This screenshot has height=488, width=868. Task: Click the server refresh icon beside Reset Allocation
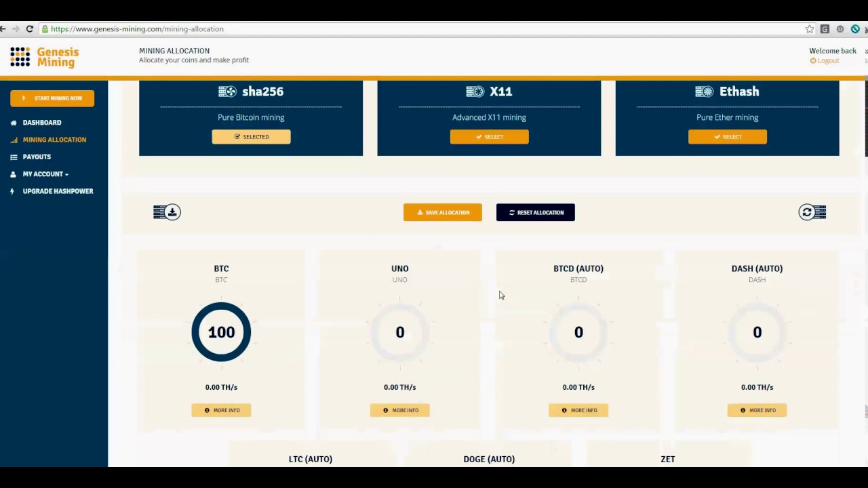coord(812,212)
